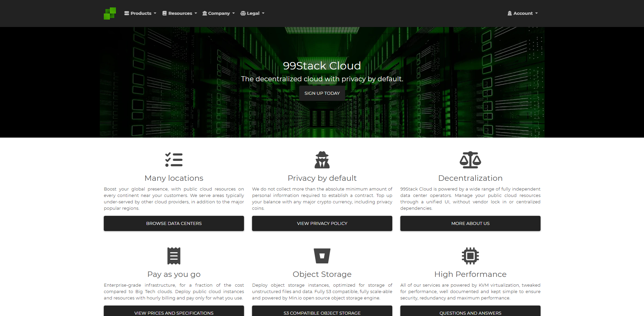
Task: Open the Legal menu
Action: [x=252, y=13]
